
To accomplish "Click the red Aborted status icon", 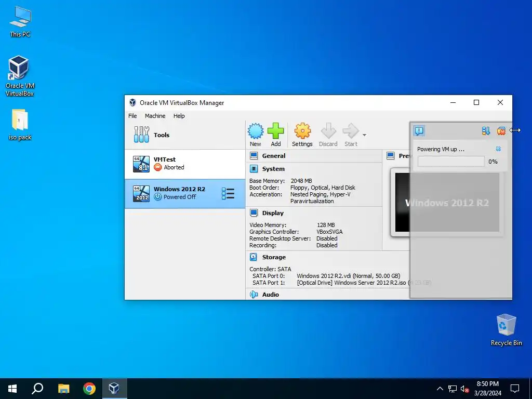I will click(157, 167).
